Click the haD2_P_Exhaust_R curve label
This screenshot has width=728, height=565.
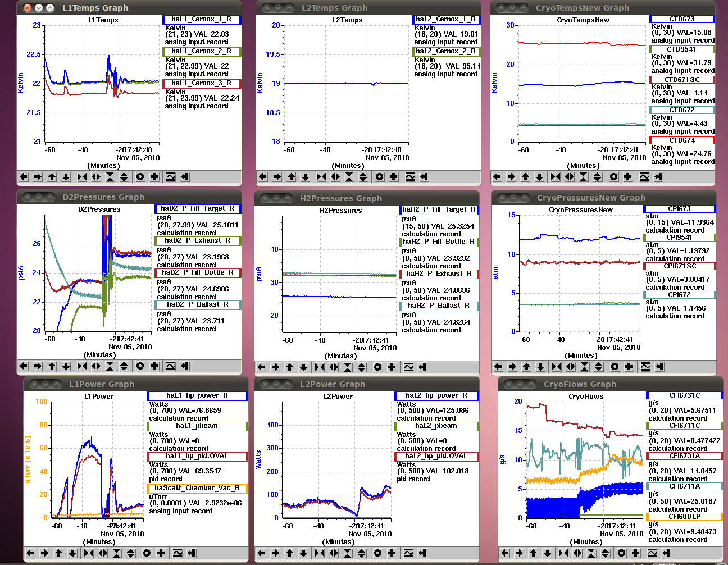point(198,240)
